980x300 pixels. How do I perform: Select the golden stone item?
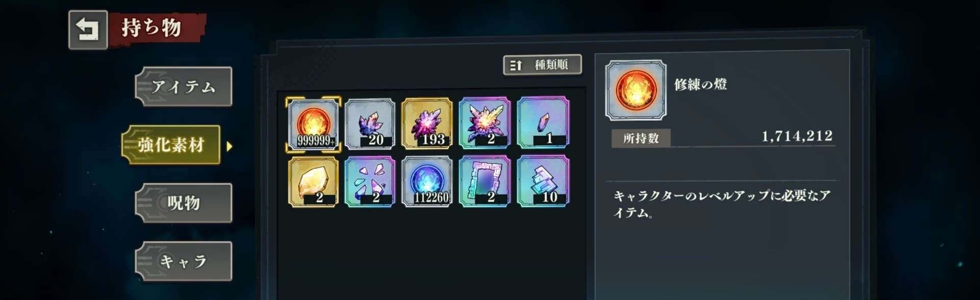point(313,182)
